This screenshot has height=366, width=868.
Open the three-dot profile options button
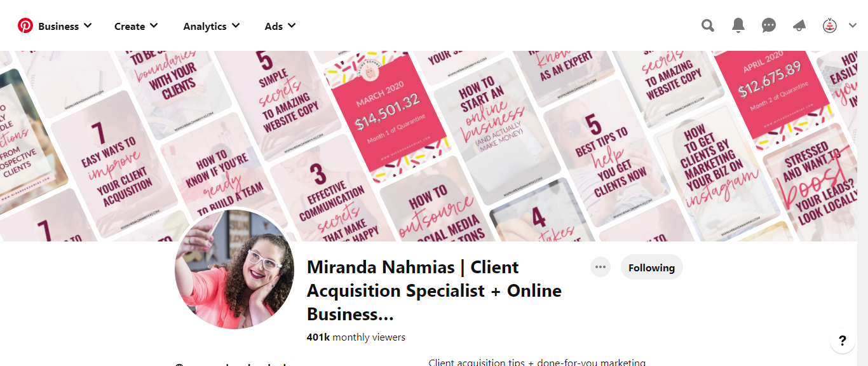pyautogui.click(x=600, y=267)
